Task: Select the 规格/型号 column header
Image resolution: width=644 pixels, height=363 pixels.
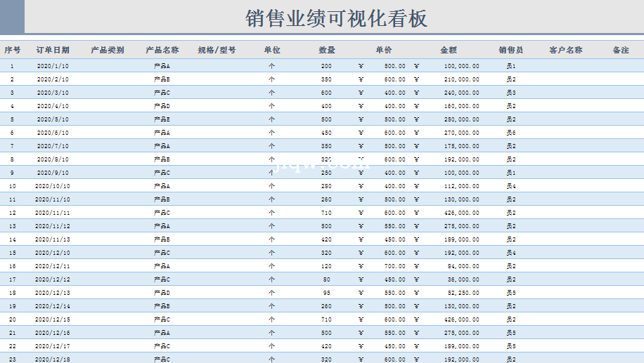Action: tap(217, 50)
